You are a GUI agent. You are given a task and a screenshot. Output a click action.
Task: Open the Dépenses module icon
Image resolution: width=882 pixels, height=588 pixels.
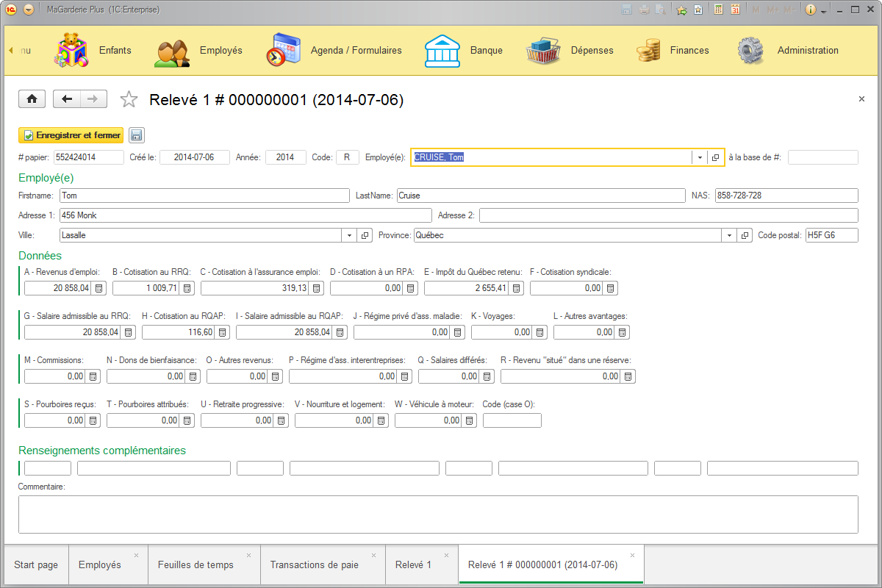(544, 49)
